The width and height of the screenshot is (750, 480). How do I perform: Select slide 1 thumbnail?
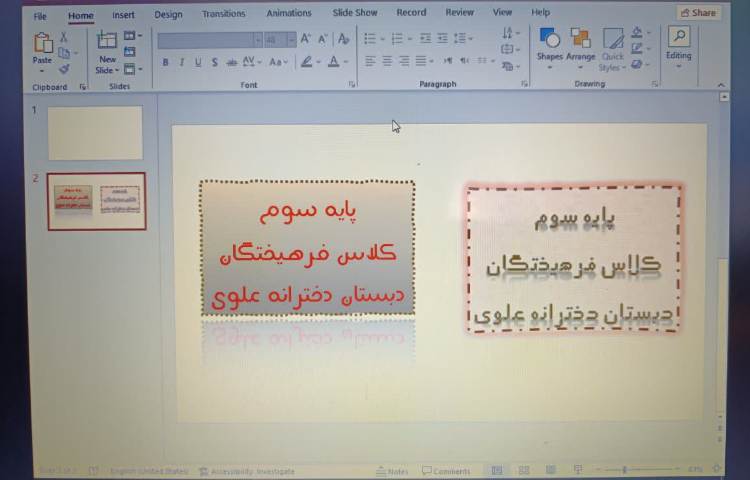tap(95, 133)
